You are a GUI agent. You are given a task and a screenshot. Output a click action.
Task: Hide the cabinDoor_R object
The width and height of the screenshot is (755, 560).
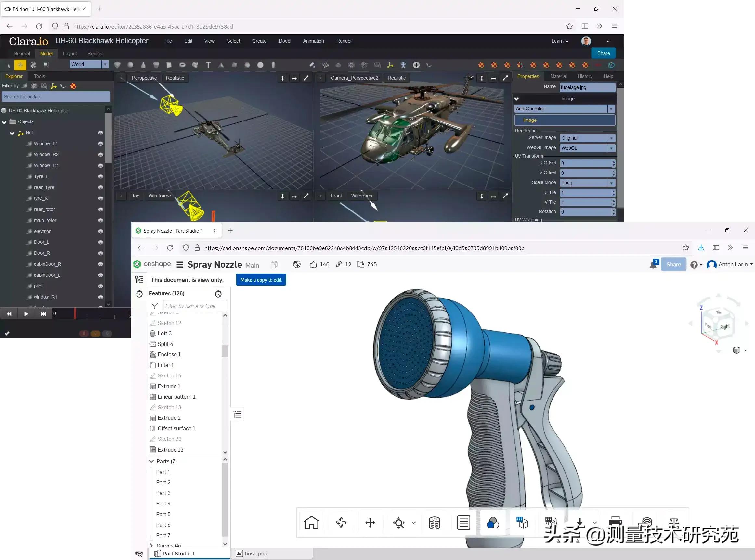point(100,264)
